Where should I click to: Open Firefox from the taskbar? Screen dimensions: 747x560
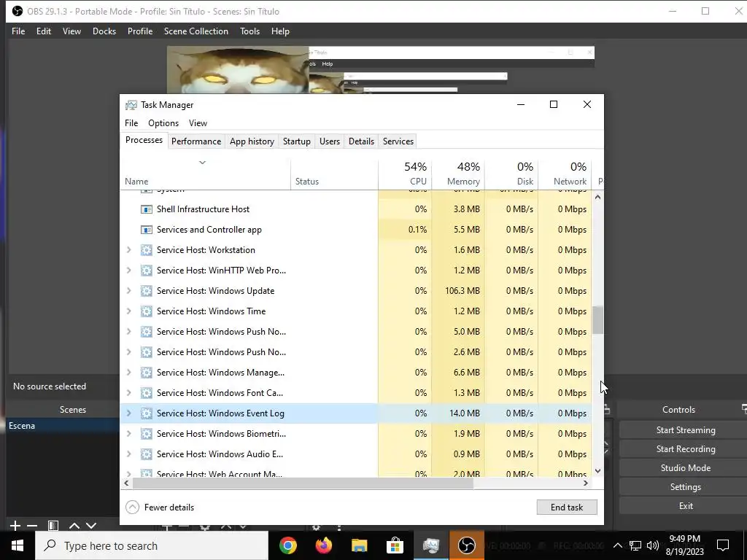(323, 545)
